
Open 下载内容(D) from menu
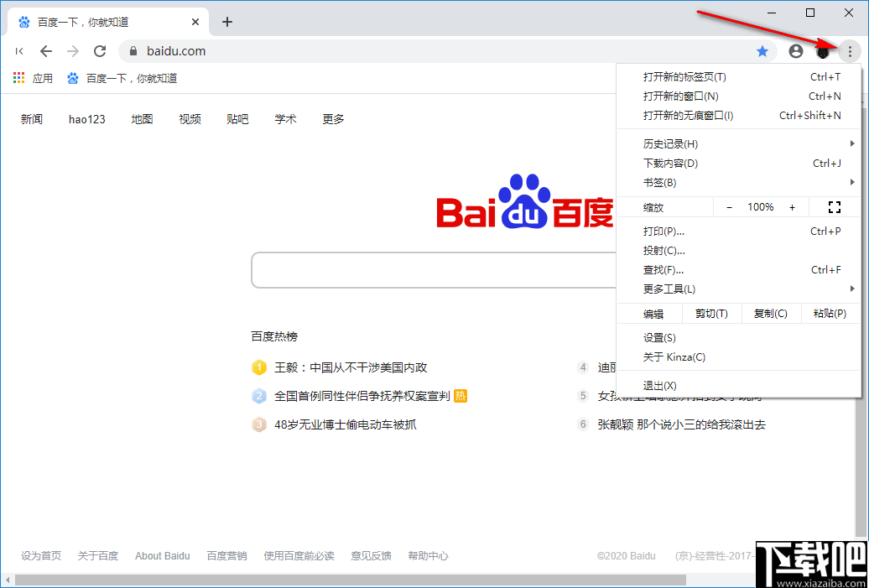click(x=739, y=164)
